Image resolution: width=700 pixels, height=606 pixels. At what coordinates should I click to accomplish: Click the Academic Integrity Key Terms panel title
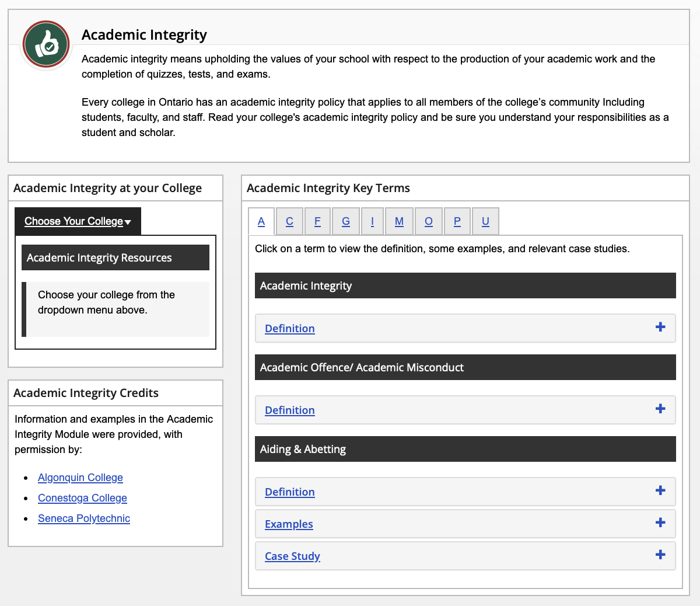coord(328,188)
